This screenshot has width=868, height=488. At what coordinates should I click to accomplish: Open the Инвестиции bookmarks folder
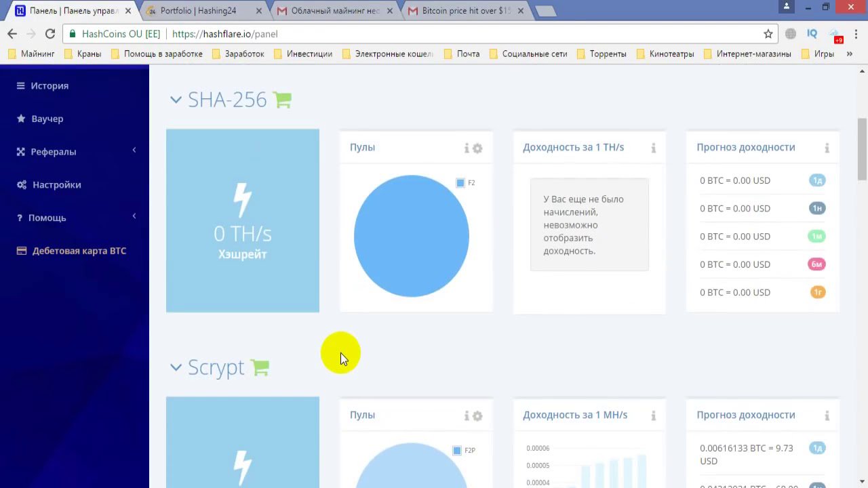coord(302,54)
